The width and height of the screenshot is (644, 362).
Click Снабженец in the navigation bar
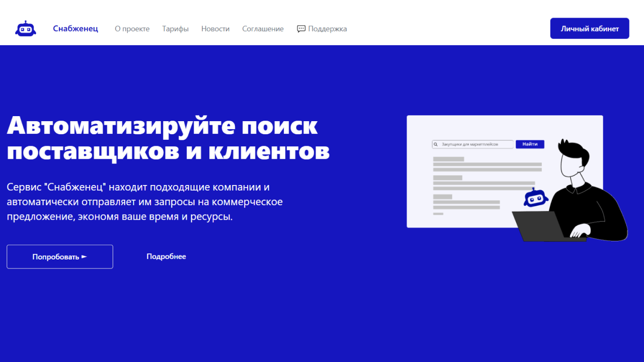coord(75,28)
